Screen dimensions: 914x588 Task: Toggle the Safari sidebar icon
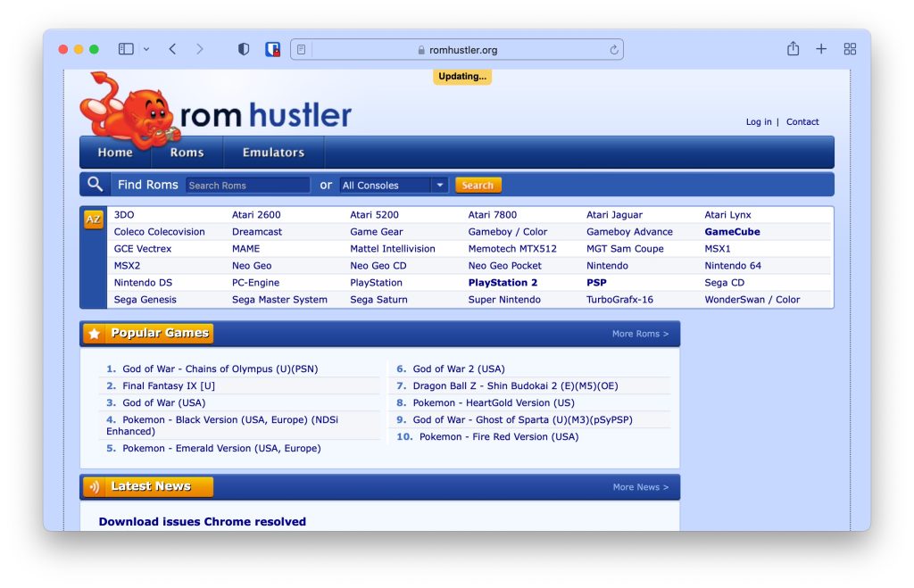click(126, 49)
